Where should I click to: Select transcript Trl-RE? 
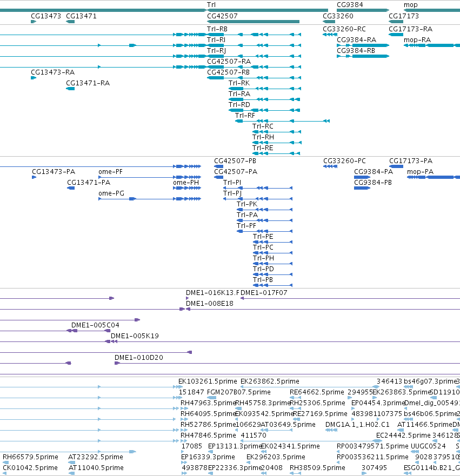tap(263, 148)
